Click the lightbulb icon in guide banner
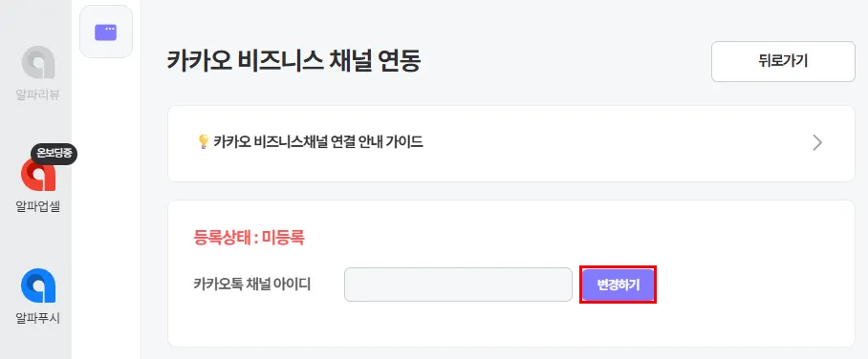The width and height of the screenshot is (868, 359). pyautogui.click(x=204, y=142)
